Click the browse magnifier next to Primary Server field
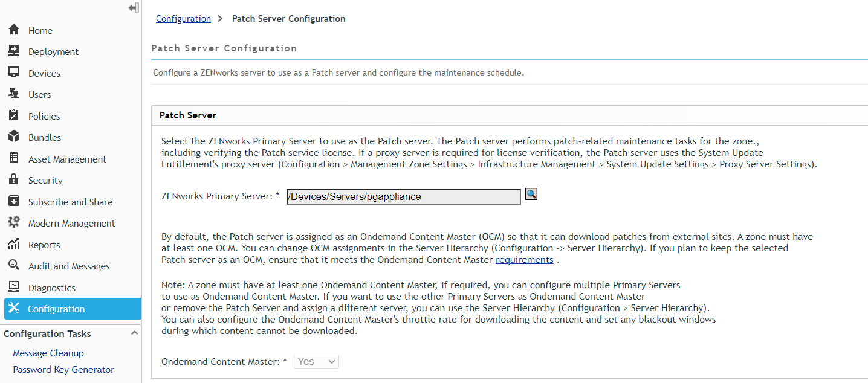The height and width of the screenshot is (383, 868). [x=531, y=194]
